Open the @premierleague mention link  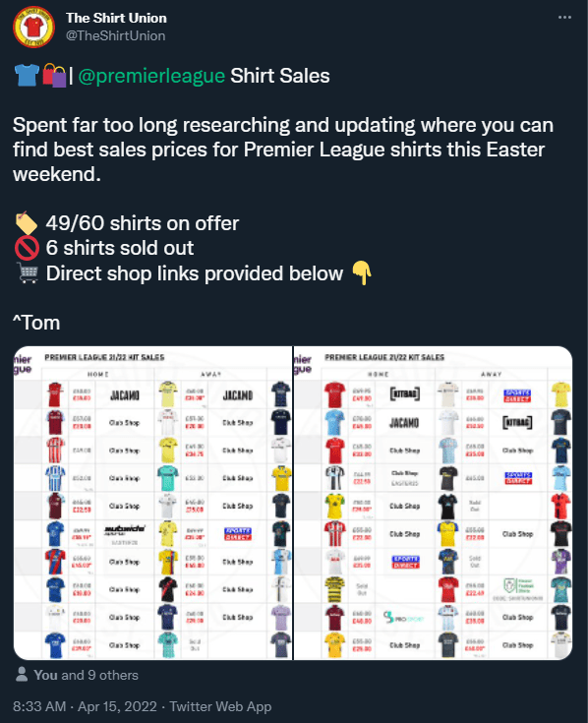(151, 76)
